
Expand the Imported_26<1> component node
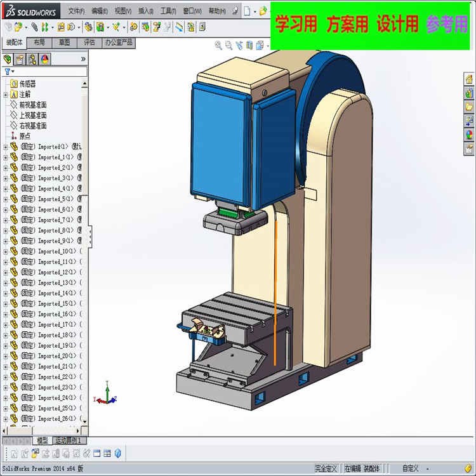6,420
